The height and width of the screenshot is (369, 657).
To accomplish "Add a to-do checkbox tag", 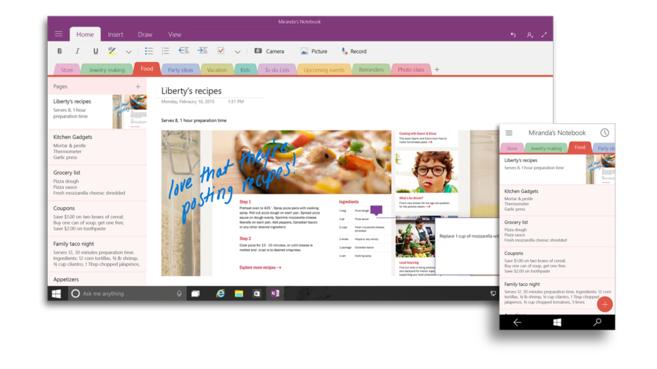I will (x=221, y=51).
